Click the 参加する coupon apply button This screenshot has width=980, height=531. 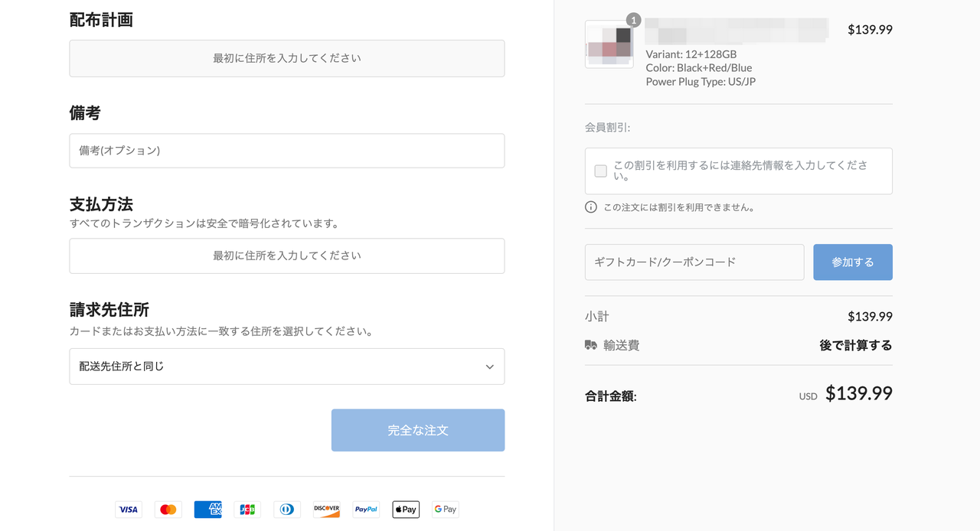(x=852, y=262)
